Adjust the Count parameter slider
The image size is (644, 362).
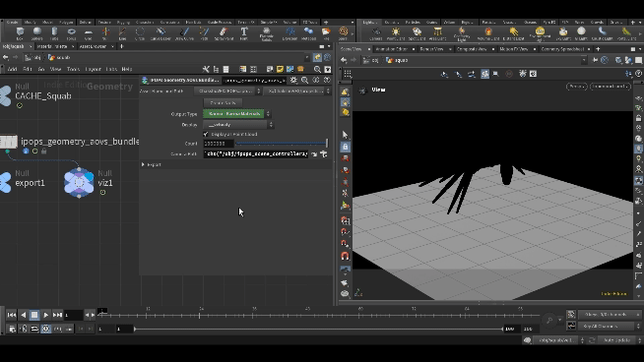tap(282, 144)
